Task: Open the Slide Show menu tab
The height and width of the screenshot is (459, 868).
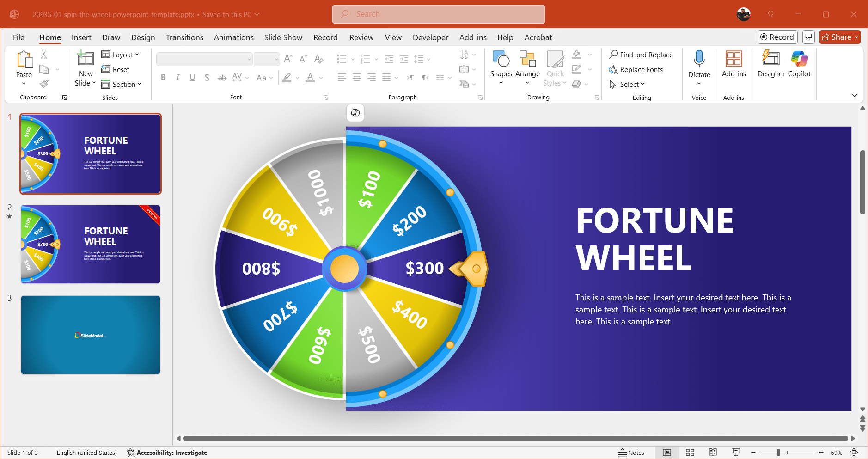Action: [x=283, y=37]
